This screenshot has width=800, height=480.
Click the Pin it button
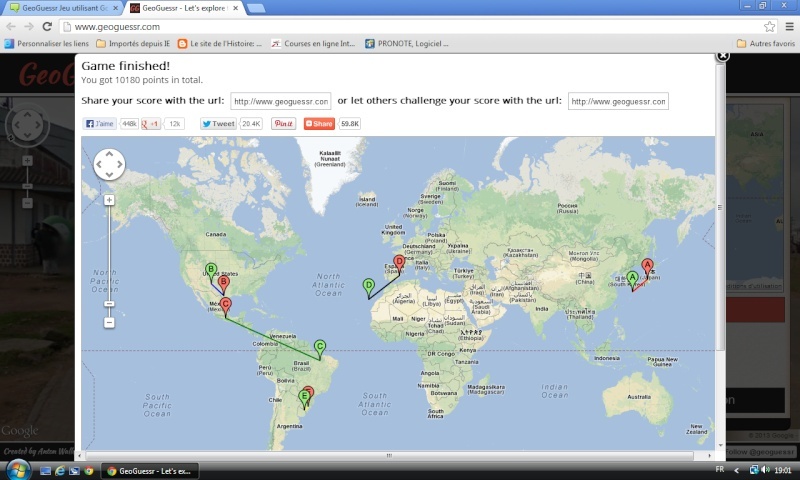pos(283,123)
